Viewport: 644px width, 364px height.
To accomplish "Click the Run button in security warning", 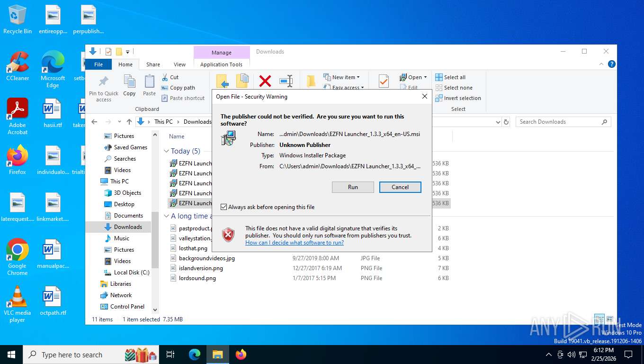I will point(353,187).
